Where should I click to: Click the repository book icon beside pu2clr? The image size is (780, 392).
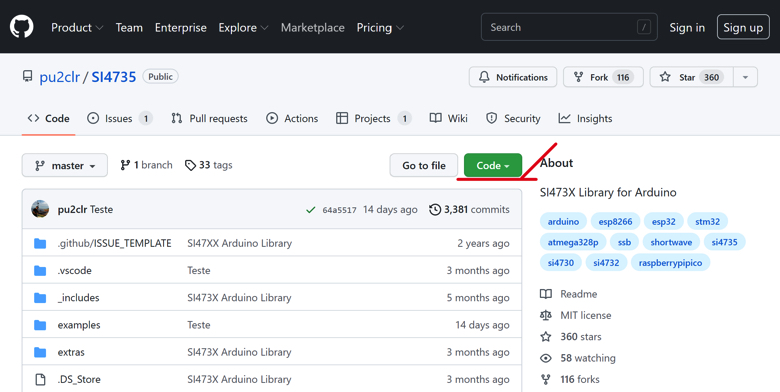tap(27, 77)
